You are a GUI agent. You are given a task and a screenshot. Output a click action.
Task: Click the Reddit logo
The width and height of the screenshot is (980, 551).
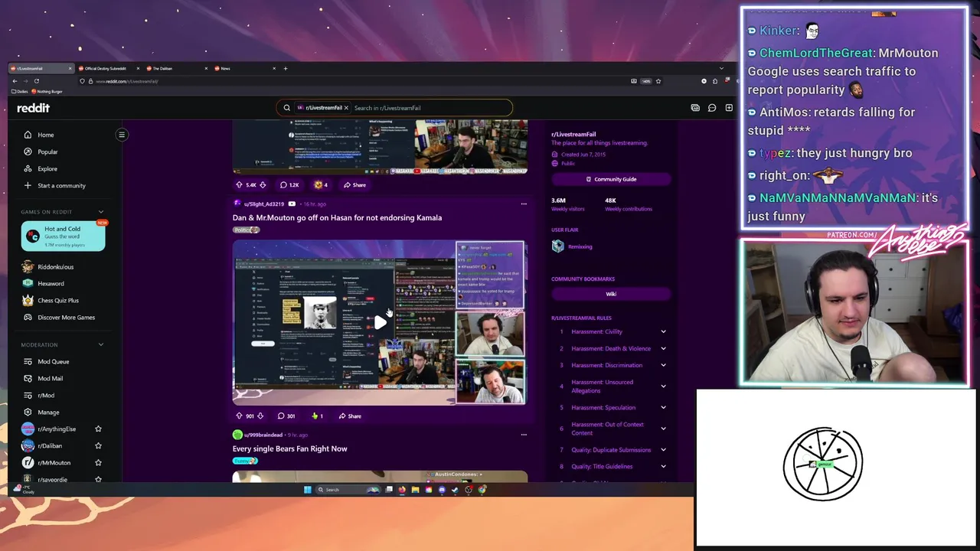[x=33, y=108]
